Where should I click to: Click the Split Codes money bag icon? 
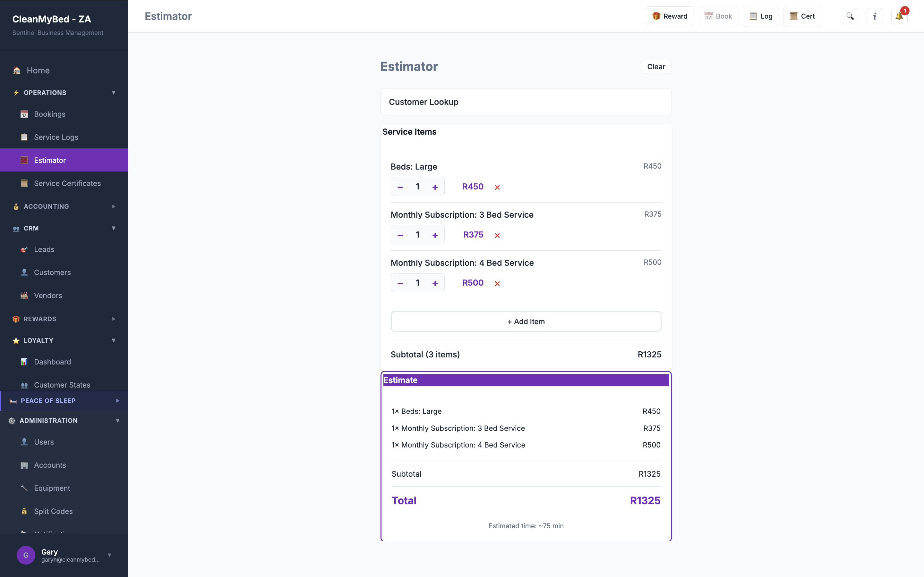[24, 511]
